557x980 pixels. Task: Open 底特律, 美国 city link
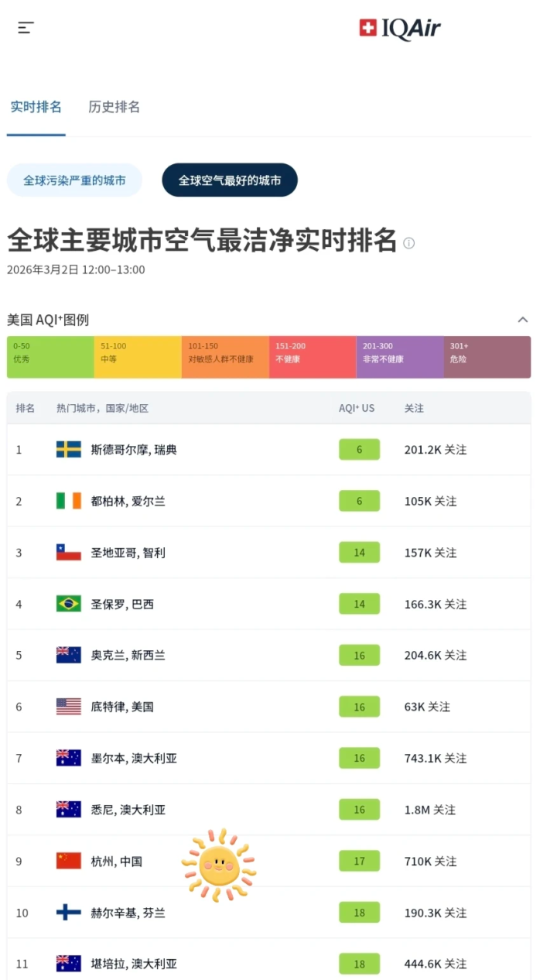122,707
